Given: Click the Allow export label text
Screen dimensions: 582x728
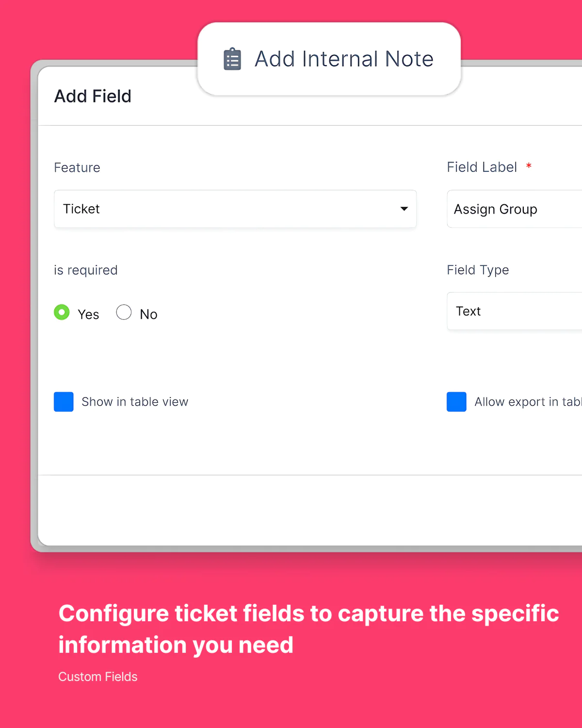Looking at the screenshot, I should [528, 402].
